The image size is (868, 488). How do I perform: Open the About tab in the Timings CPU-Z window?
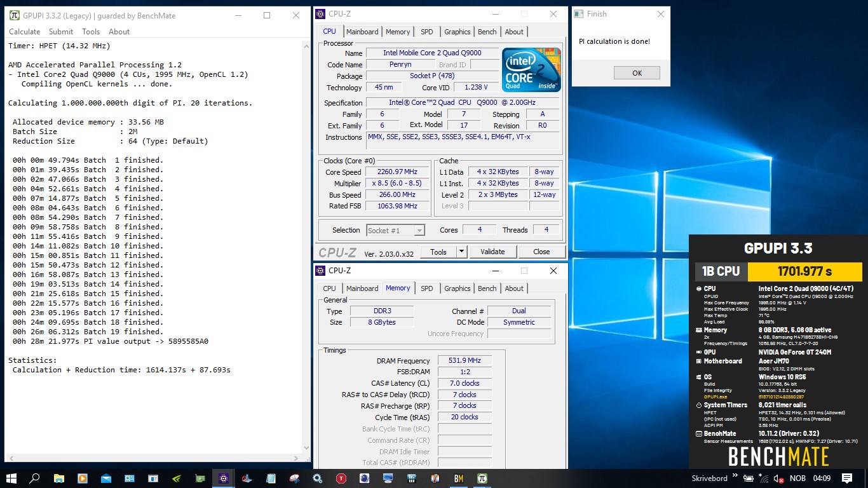(514, 288)
